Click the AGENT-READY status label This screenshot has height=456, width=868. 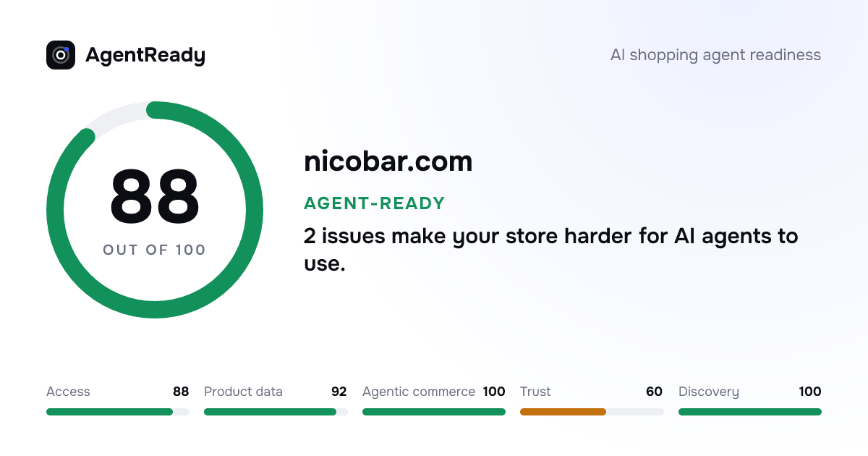(375, 203)
